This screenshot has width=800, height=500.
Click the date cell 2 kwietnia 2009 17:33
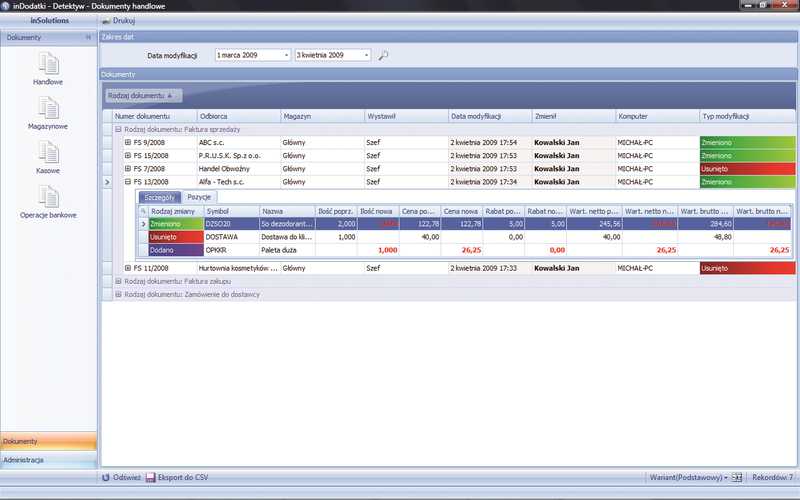pyautogui.click(x=490, y=268)
